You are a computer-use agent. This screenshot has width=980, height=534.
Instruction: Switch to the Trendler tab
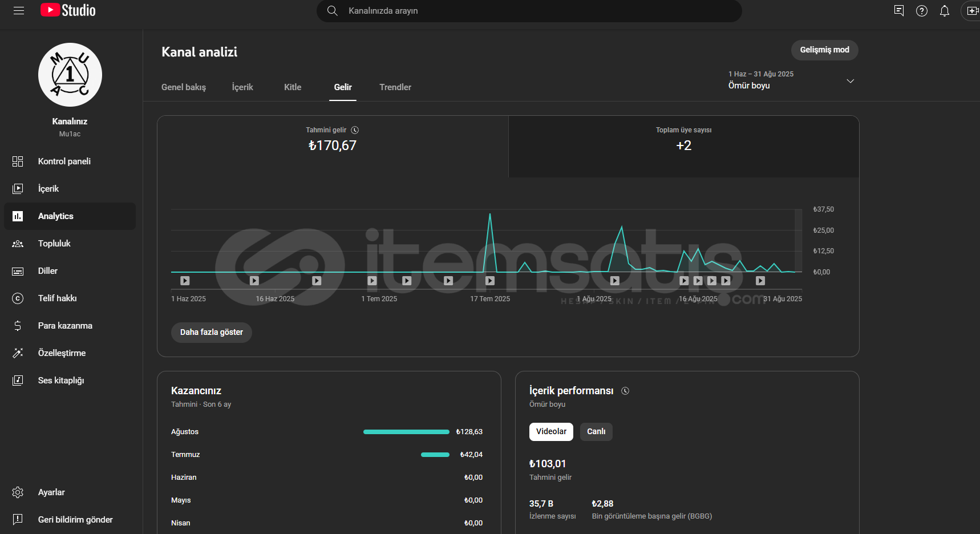pos(395,87)
